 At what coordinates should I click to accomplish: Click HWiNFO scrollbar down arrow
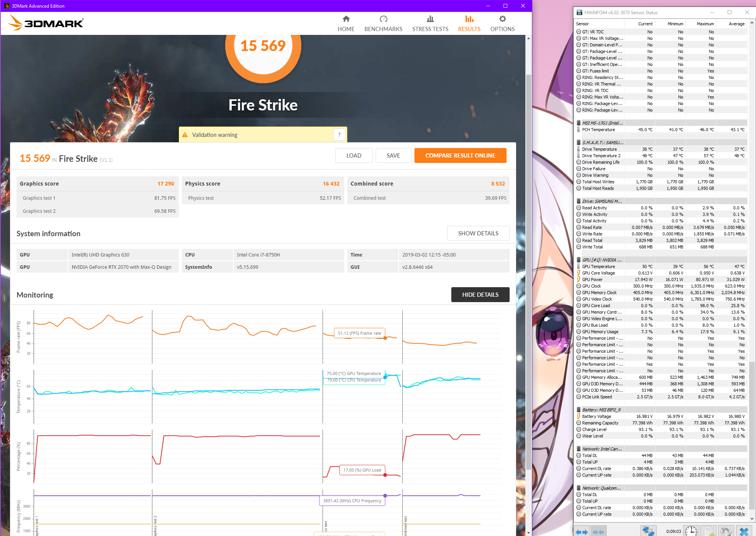[751, 519]
